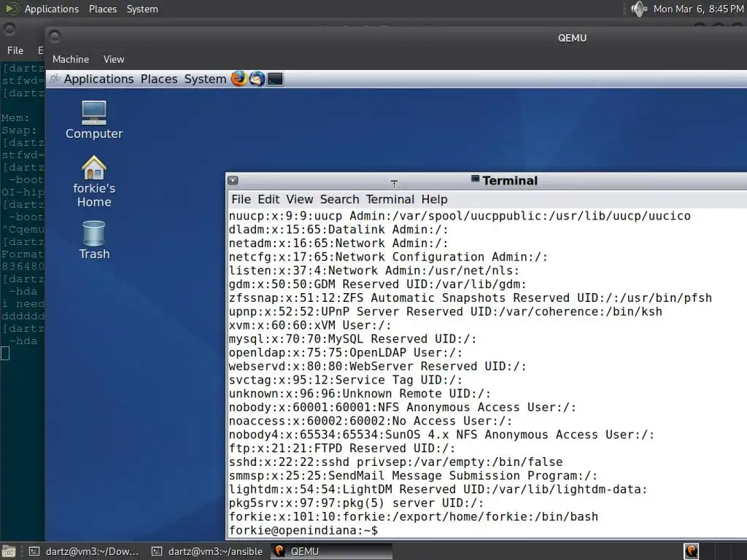
Task: Open the Computer desktop icon
Action: click(x=94, y=120)
